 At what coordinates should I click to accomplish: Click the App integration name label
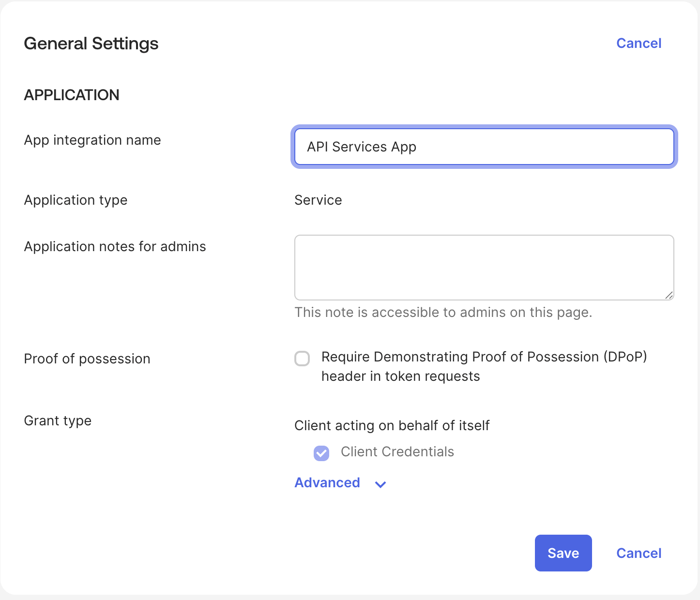click(92, 140)
